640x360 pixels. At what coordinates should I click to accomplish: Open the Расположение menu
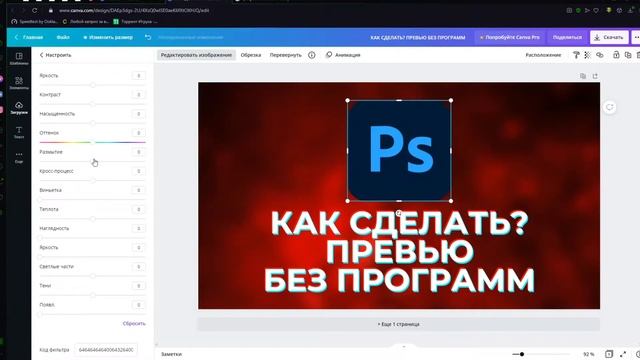point(543,55)
